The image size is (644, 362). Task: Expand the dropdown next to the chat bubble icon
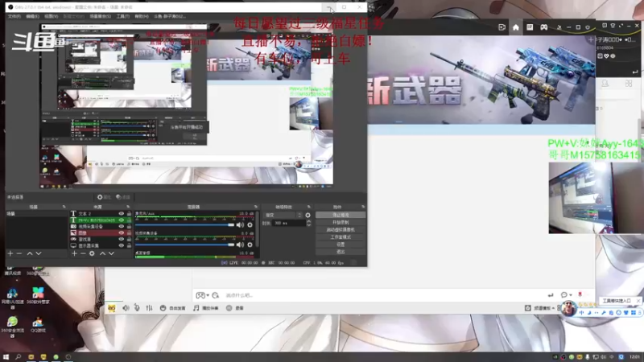point(571,295)
